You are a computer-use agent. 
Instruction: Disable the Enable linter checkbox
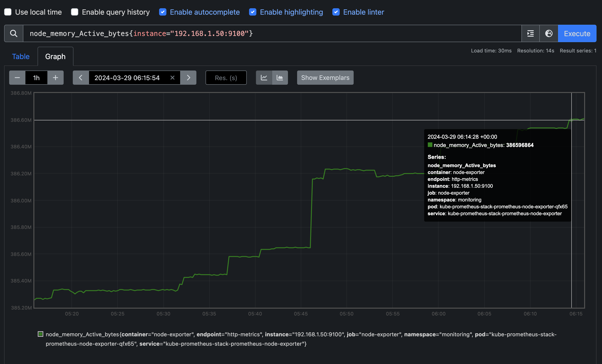(x=336, y=12)
